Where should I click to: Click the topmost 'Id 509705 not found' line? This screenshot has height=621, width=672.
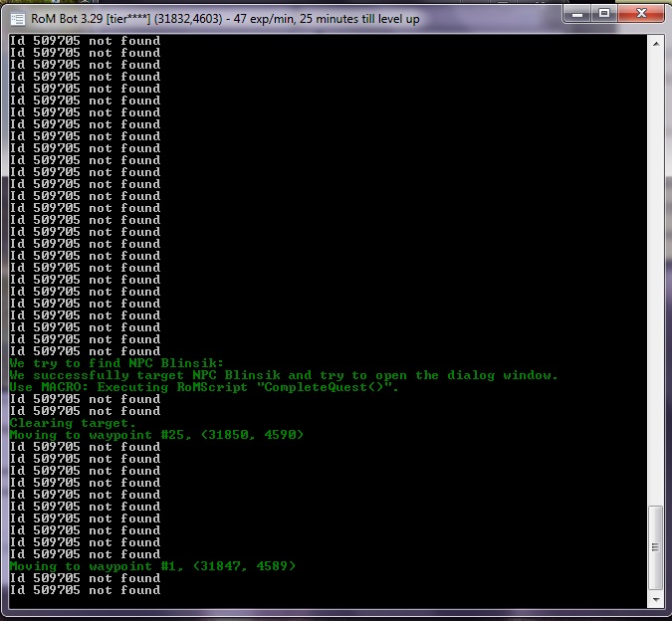[85, 41]
